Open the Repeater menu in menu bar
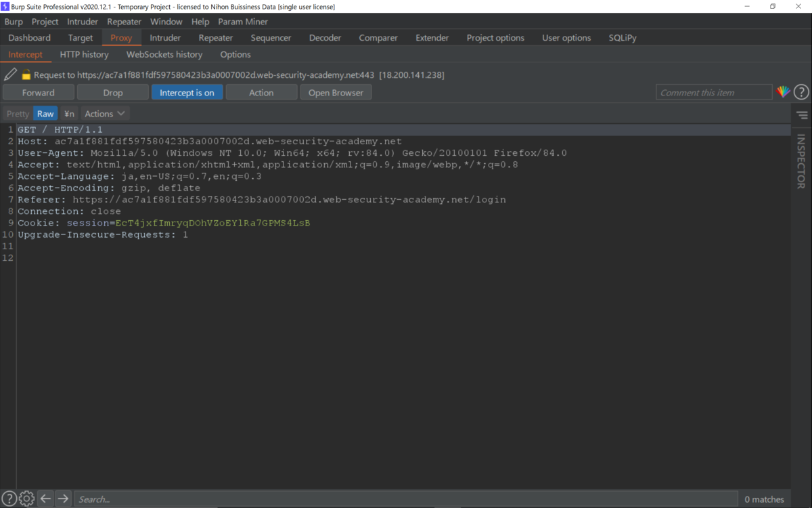The height and width of the screenshot is (508, 812). point(124,22)
